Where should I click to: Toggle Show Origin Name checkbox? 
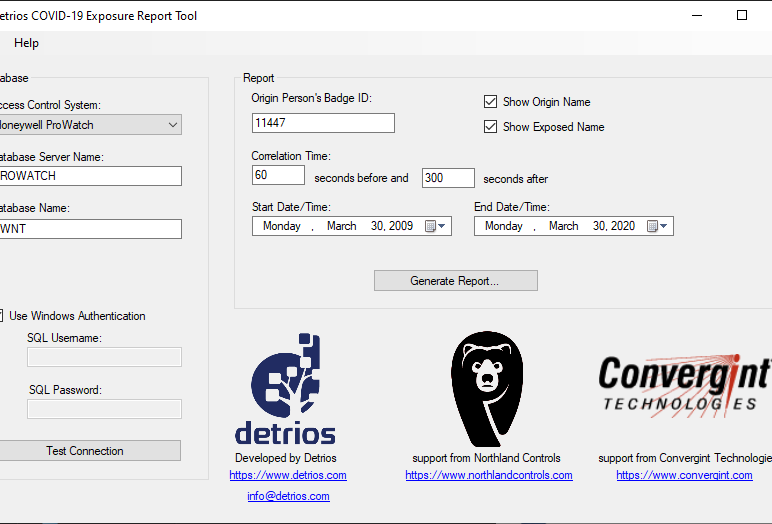490,102
